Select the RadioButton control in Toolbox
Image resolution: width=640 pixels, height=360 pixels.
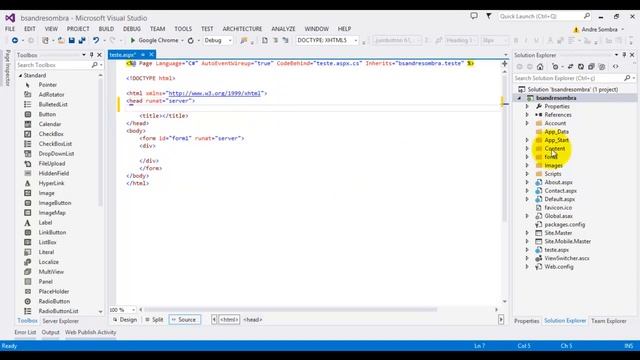tap(54, 301)
